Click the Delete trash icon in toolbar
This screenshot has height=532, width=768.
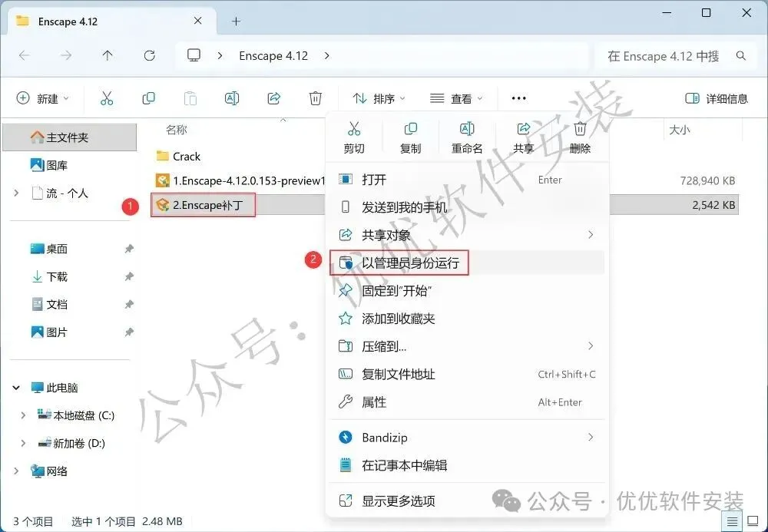[x=316, y=98]
